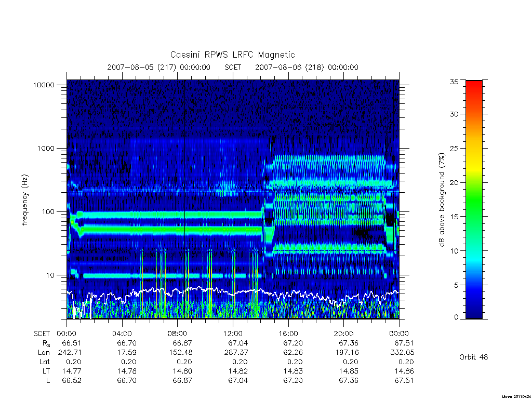Click the colorbar value "0"
Image resolution: width=532 pixels, height=399 pixels.
click(x=456, y=317)
